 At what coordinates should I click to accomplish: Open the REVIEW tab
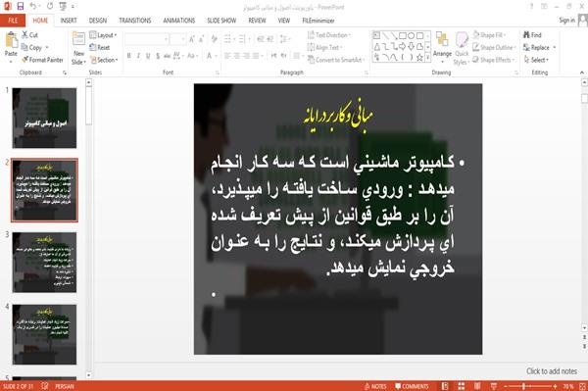tap(257, 21)
